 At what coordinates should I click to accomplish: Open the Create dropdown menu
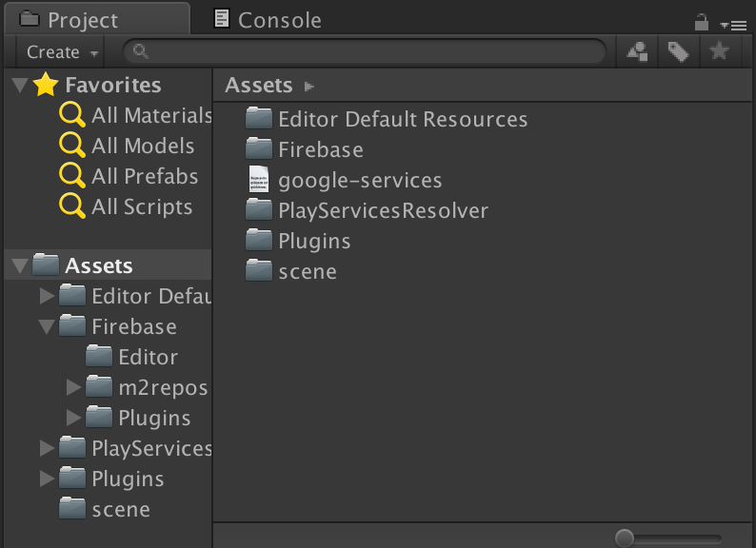click(x=62, y=51)
